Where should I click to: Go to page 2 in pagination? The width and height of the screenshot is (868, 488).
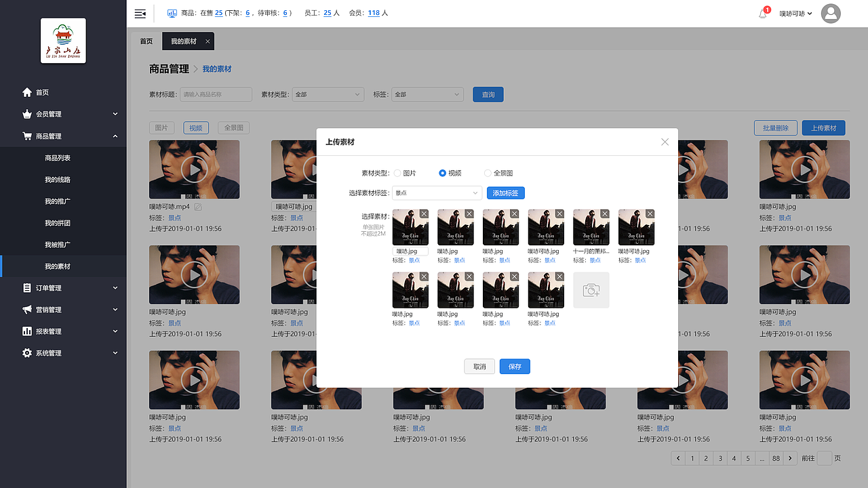pos(706,458)
